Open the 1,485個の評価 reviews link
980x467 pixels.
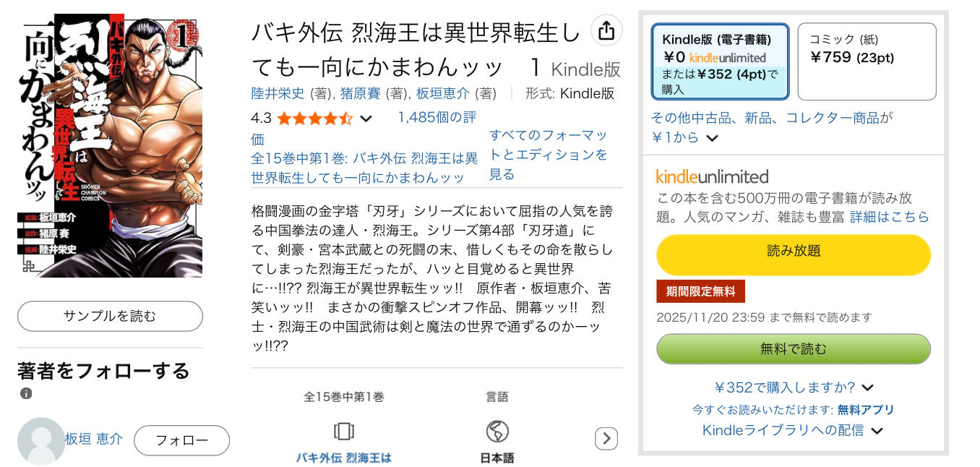437,118
